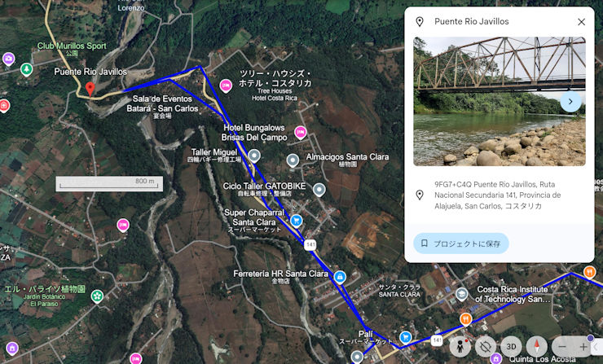Click the Costa Rica Institute of Technology marker
The width and height of the screenshot is (603, 364).
(461, 295)
